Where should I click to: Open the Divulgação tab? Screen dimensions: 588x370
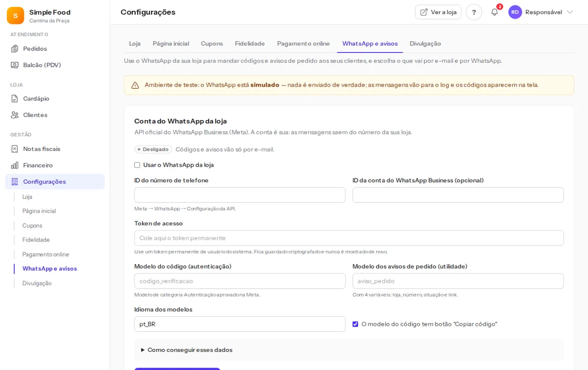pos(425,44)
